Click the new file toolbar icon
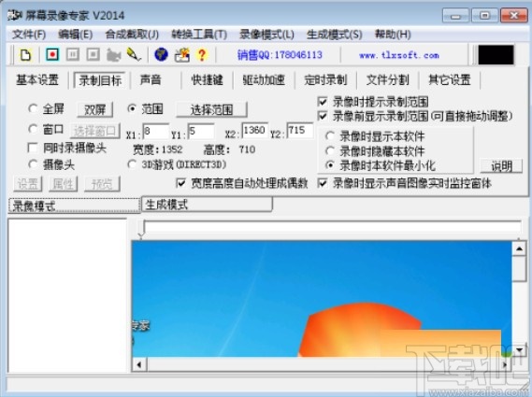This screenshot has height=397, width=532. [x=26, y=55]
